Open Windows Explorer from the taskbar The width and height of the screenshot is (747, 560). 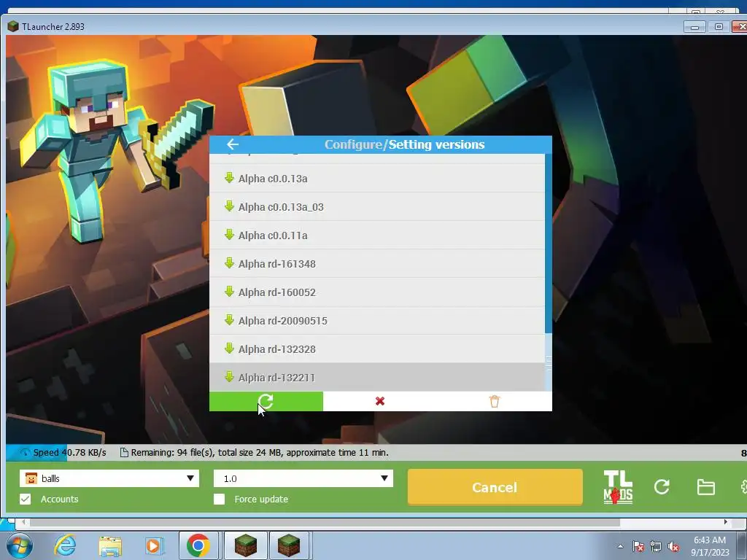[110, 545]
